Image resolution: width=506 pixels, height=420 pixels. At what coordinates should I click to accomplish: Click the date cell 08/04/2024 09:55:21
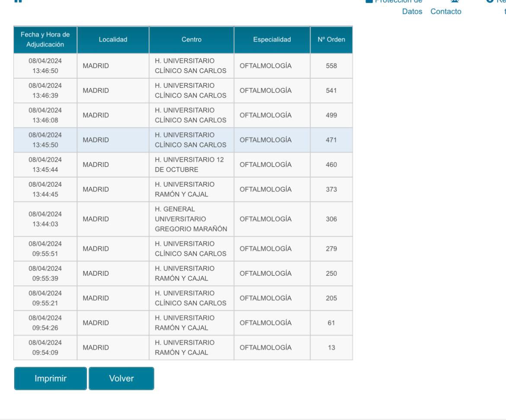click(x=45, y=298)
